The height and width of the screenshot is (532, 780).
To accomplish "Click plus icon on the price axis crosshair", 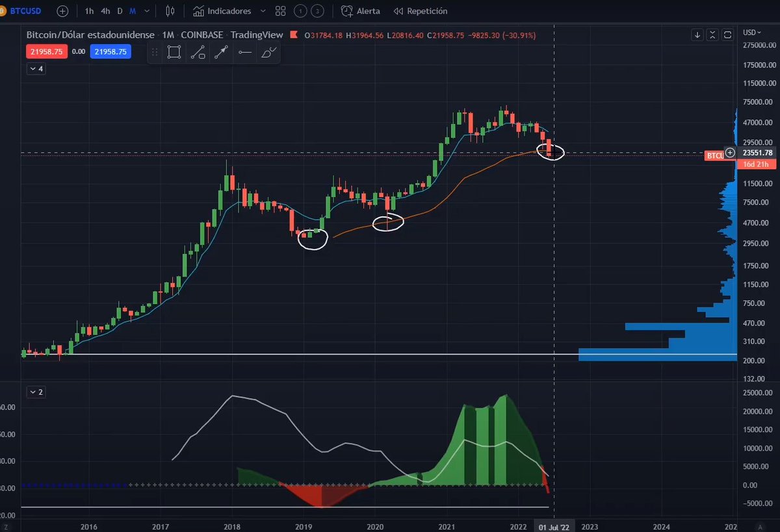I will (730, 153).
